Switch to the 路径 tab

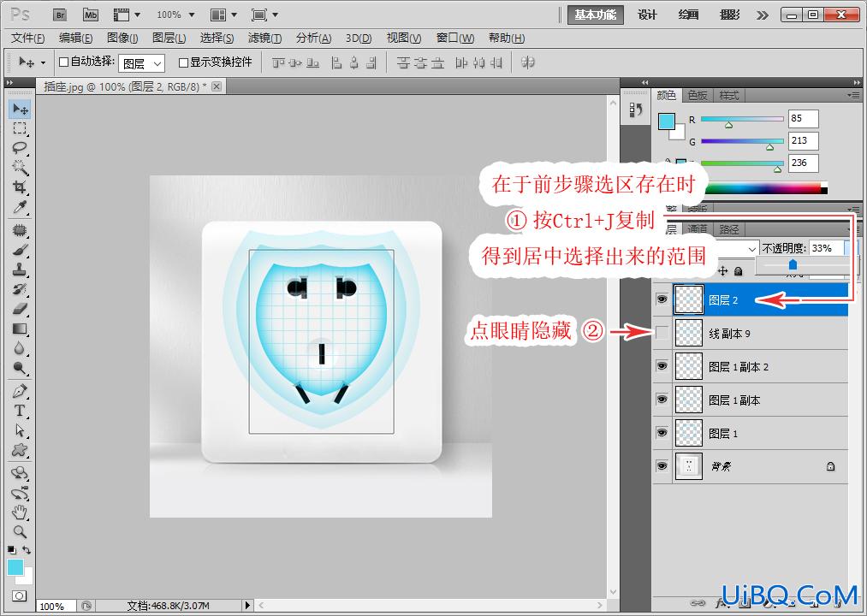728,229
